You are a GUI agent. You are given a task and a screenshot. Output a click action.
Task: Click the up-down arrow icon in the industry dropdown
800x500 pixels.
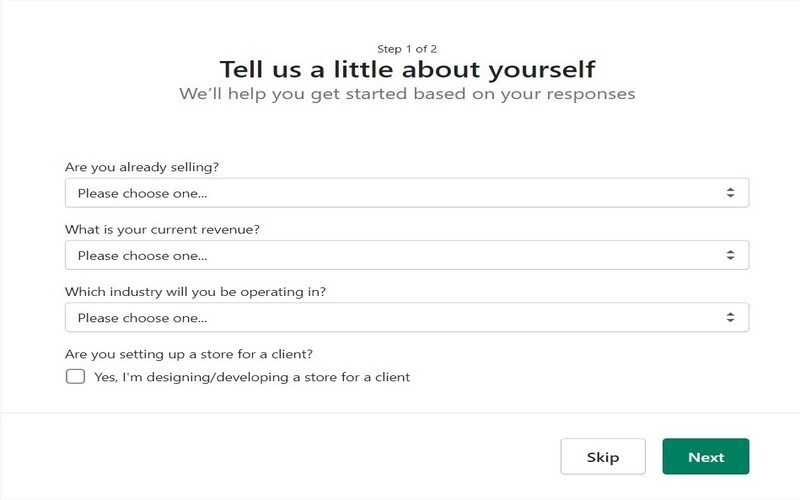click(x=730, y=317)
